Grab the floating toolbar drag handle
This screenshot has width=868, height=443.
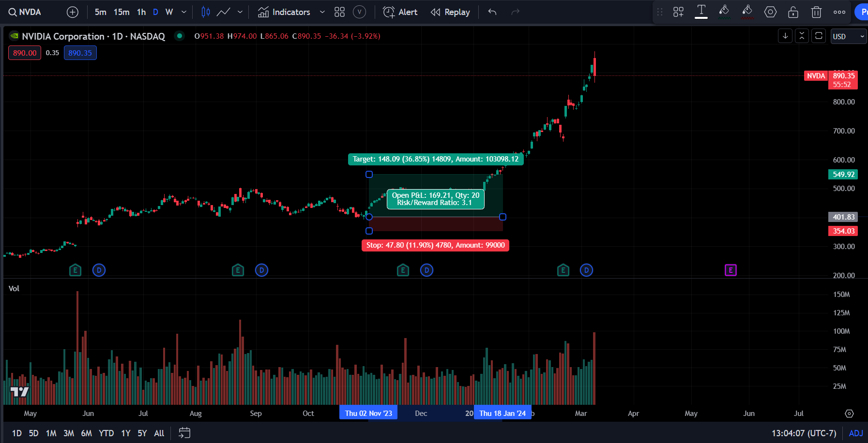click(x=660, y=12)
